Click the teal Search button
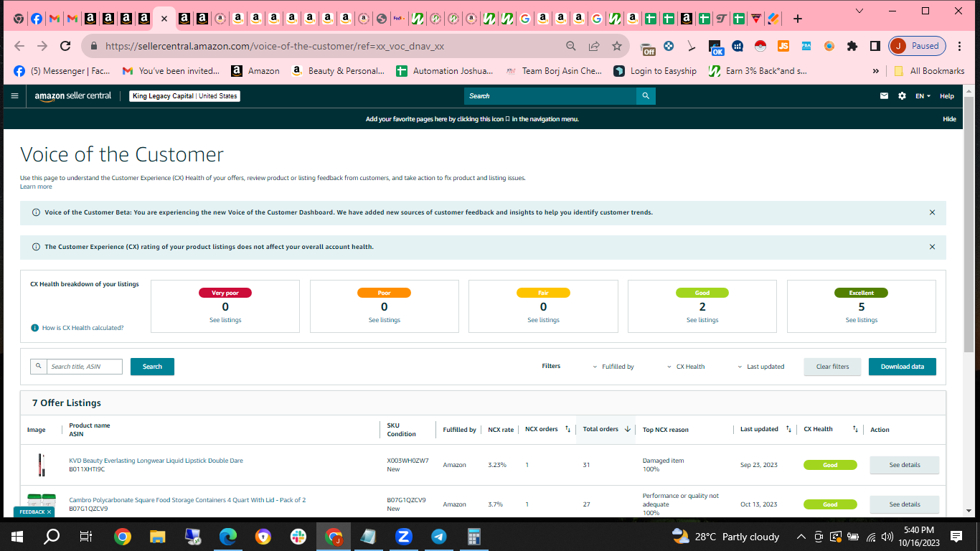The image size is (980, 551). point(152,367)
